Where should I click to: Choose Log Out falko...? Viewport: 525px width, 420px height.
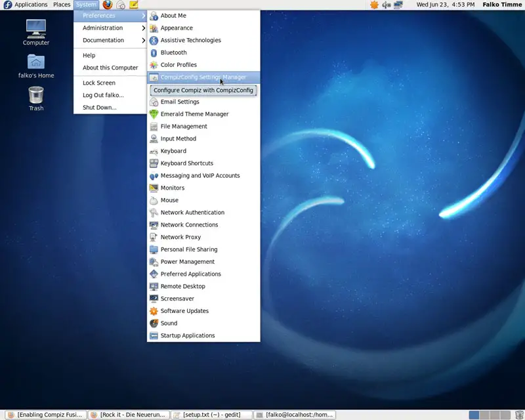click(110, 95)
